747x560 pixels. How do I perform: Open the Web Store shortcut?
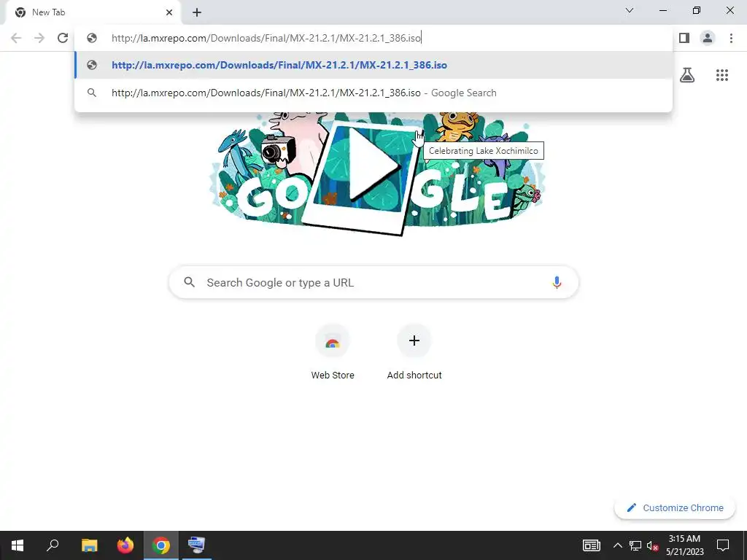coord(333,352)
